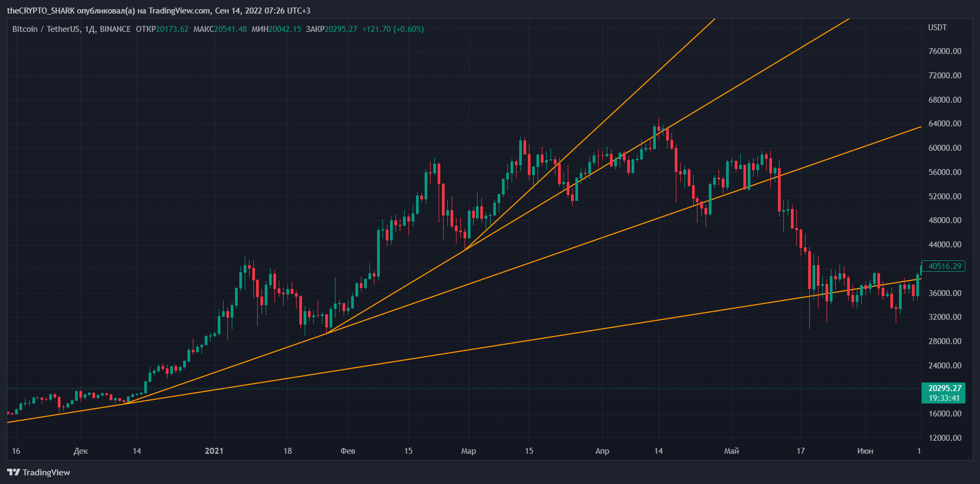Click the 16000.00 price axis label
Screen dimensions: 980x484
point(945,414)
